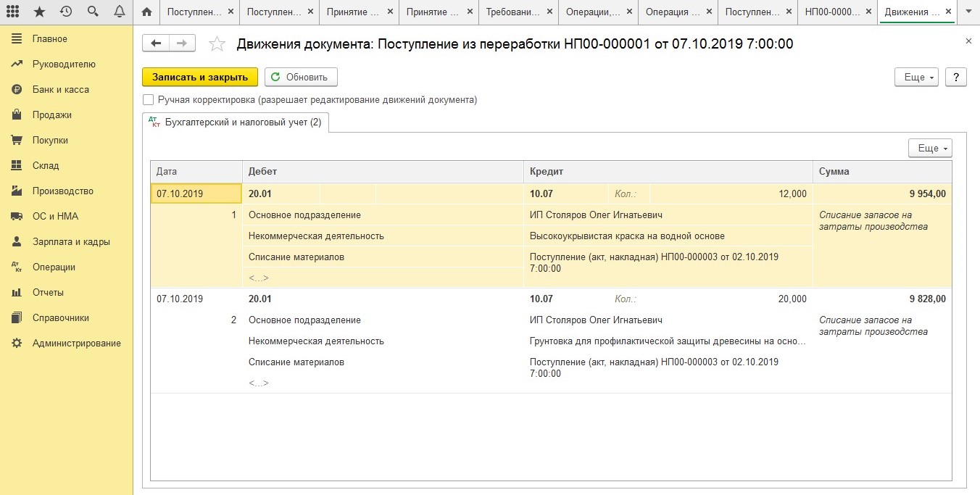Open the Производство section in sidebar
Screen dimensions: 980x495
pyautogui.click(x=63, y=191)
